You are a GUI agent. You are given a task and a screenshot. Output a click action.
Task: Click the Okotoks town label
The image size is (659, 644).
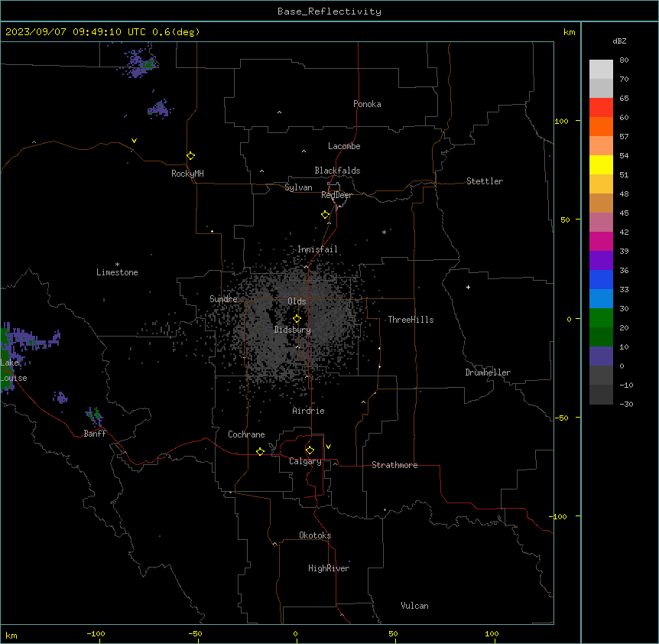click(x=315, y=535)
